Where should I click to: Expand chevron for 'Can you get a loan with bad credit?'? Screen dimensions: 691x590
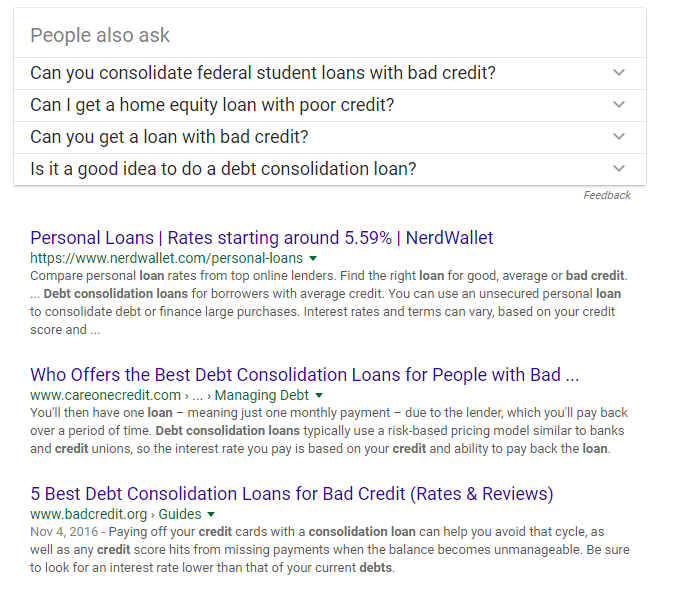[619, 137]
